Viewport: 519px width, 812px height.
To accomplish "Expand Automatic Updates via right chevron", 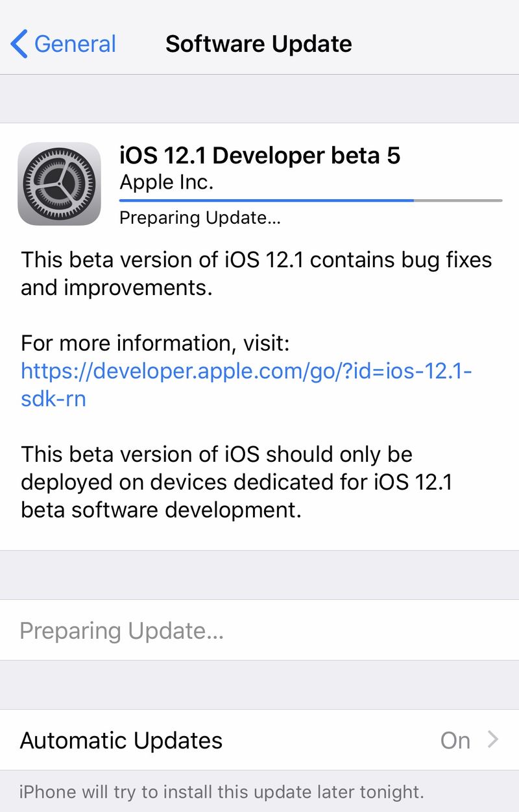I will point(493,740).
